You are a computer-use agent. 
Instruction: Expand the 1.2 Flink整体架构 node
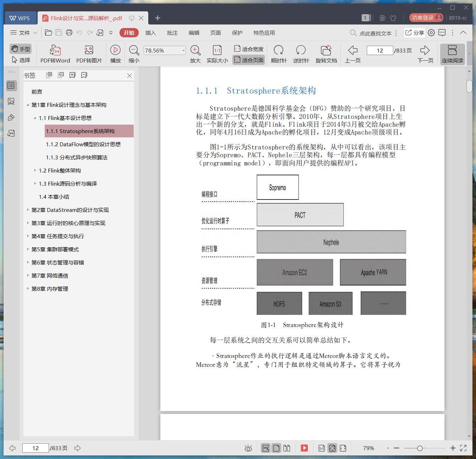point(35,170)
